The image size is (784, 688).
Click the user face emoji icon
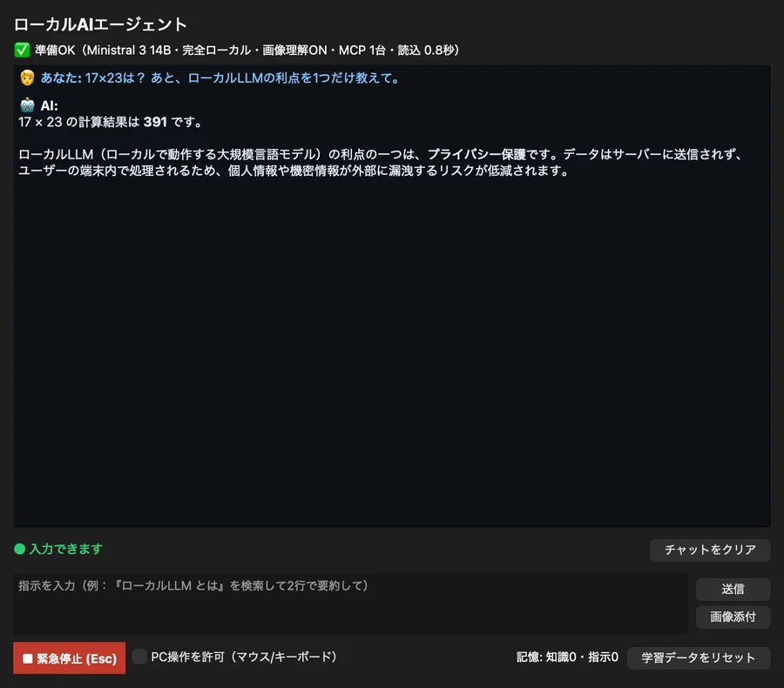click(27, 78)
